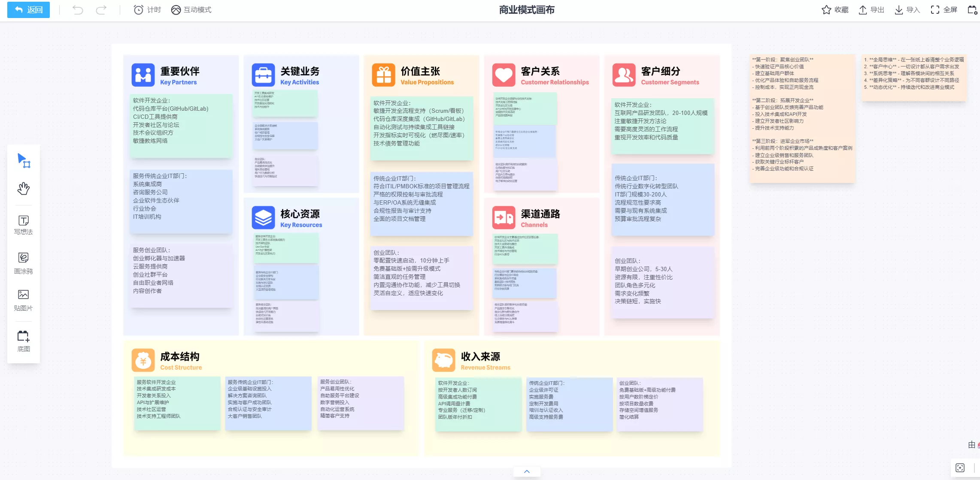The height and width of the screenshot is (480, 980).
Task: Start the 计时 timer
Action: [x=147, y=10]
